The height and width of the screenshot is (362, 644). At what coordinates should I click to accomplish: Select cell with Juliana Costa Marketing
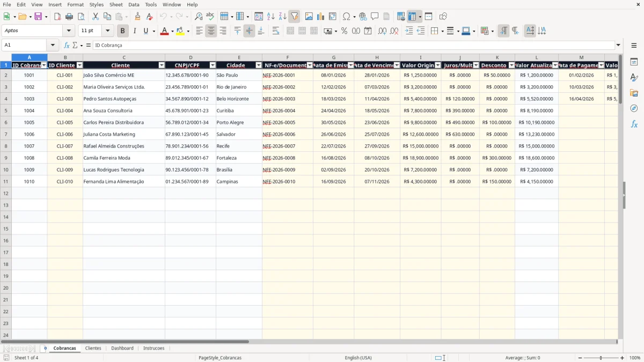tap(124, 134)
